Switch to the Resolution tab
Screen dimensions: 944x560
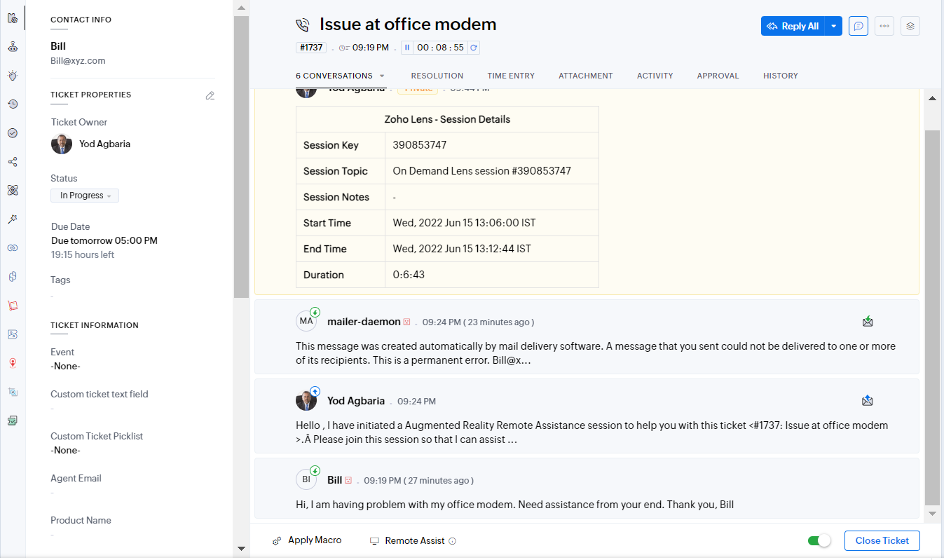[437, 76]
